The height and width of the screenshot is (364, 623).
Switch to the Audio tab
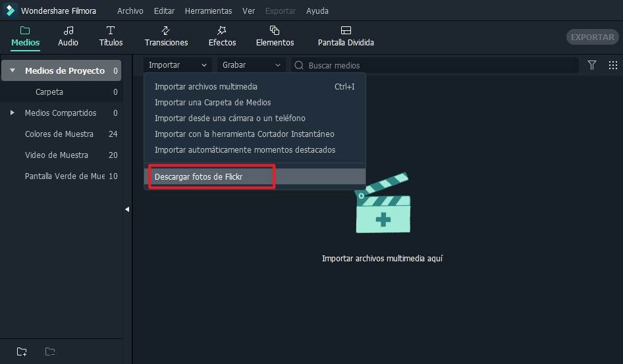[68, 36]
